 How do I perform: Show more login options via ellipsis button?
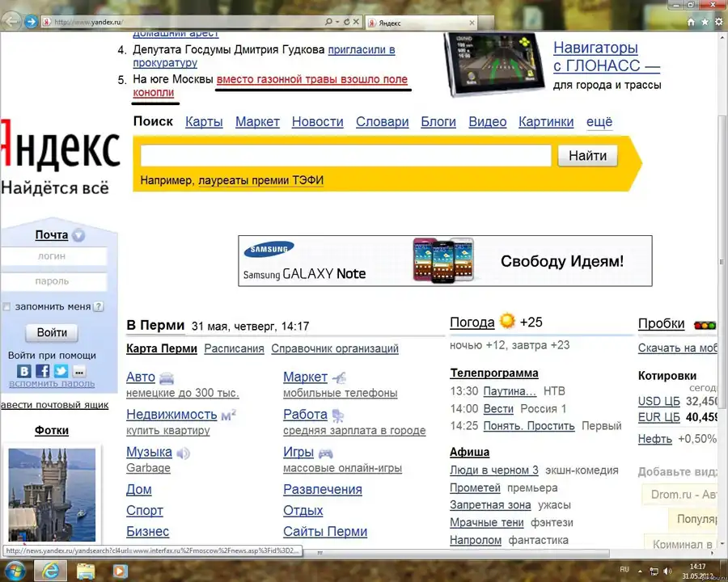coord(78,371)
